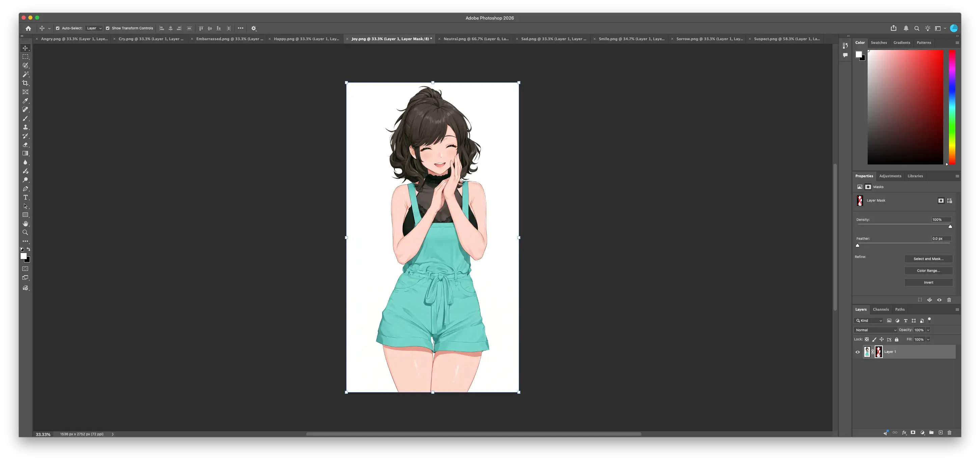Open Layers panel menu
Viewport: 980px width, 462px height.
[957, 309]
